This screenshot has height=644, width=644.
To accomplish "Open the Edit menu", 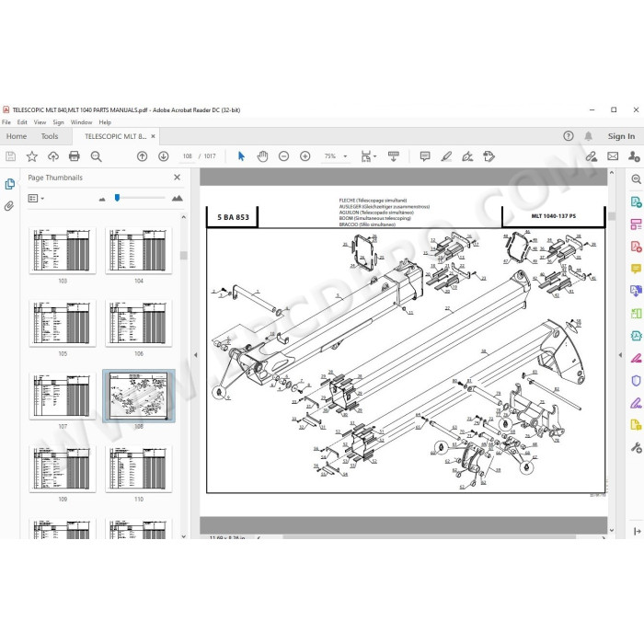I will [22, 122].
